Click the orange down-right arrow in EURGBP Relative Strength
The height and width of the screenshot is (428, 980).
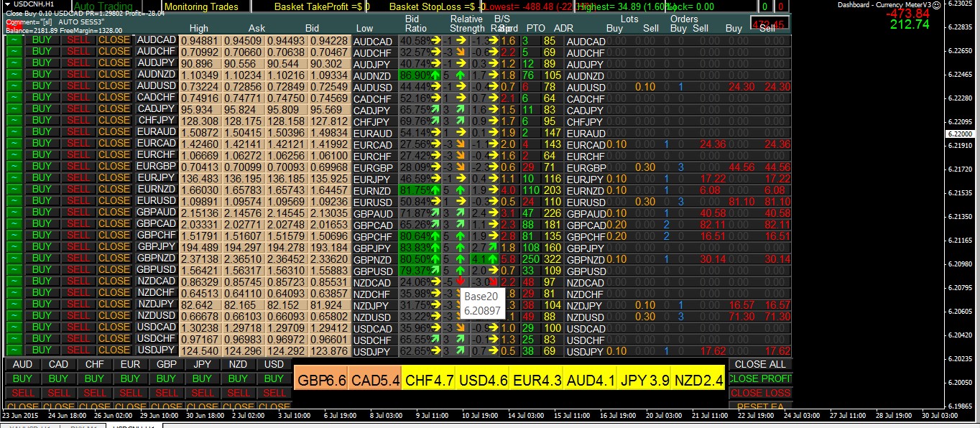click(x=460, y=167)
